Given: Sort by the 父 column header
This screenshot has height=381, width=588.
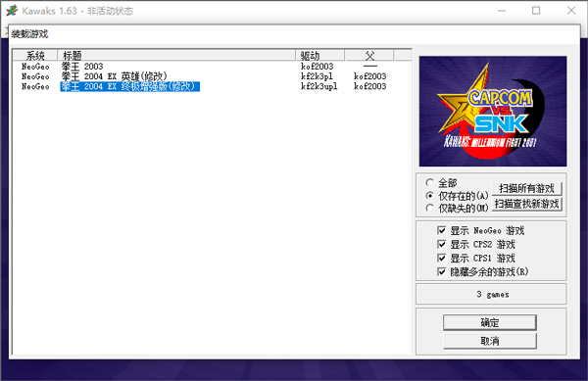Looking at the screenshot, I should tap(369, 56).
